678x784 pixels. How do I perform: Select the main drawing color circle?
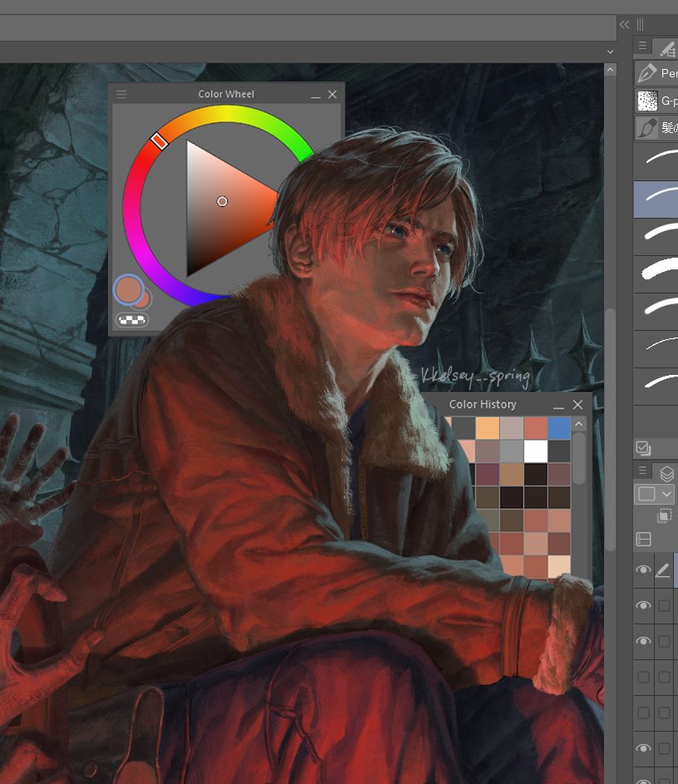click(x=129, y=289)
